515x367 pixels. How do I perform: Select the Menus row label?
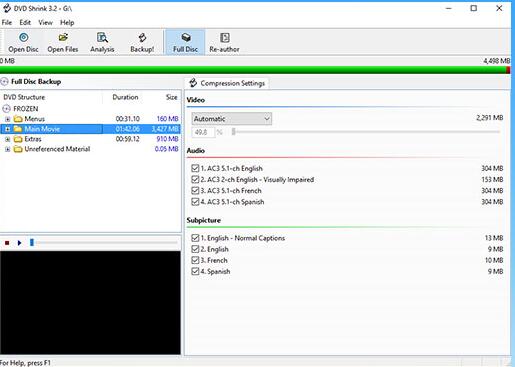[x=35, y=119]
